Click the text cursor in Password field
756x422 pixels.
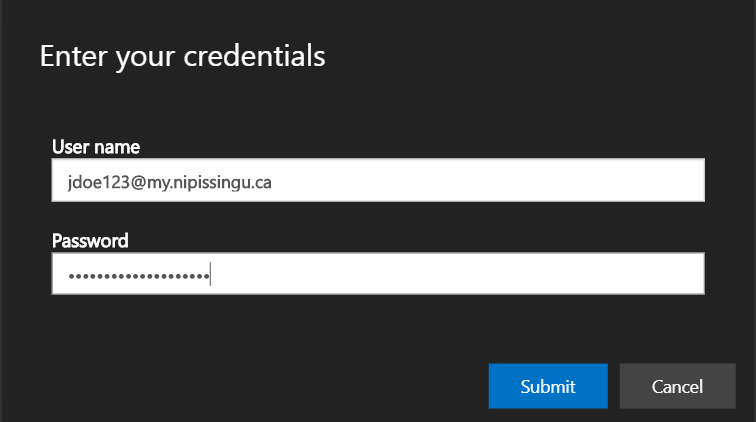(210, 275)
